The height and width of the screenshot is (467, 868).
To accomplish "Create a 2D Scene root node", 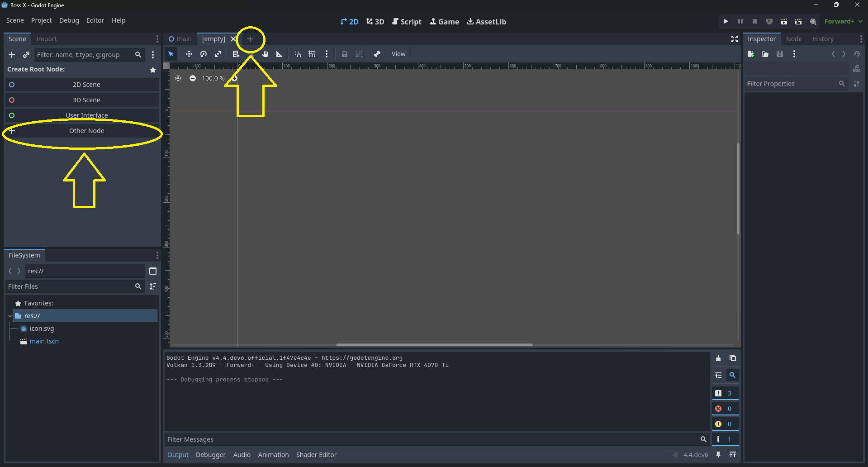I will (82, 85).
